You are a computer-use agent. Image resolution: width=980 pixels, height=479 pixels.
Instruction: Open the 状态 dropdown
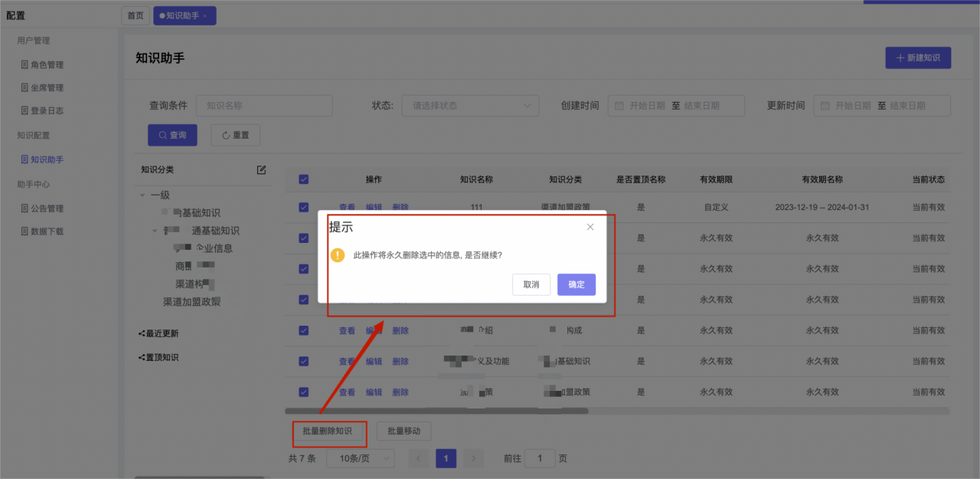[x=470, y=106]
